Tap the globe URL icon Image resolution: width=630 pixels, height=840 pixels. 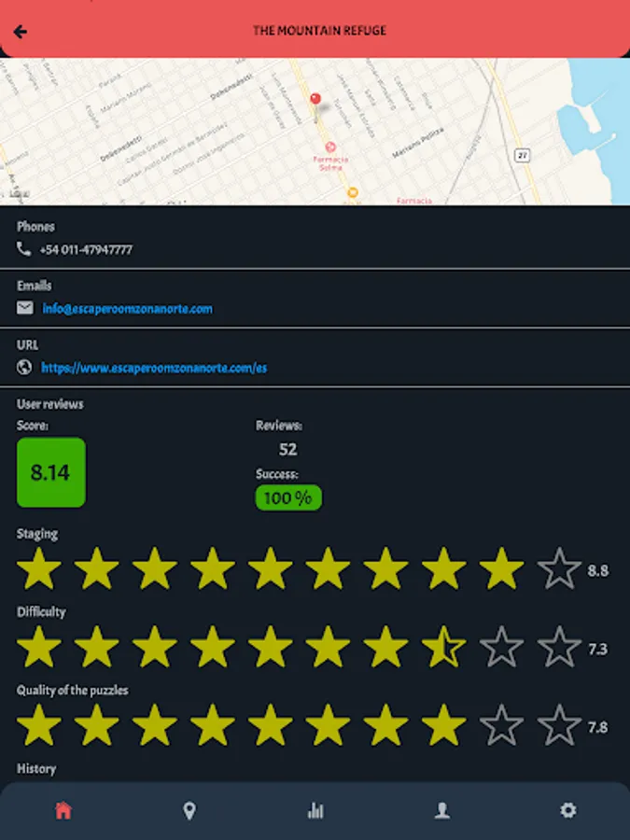(x=24, y=367)
